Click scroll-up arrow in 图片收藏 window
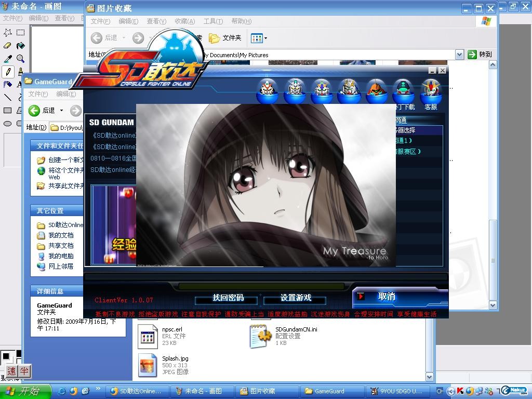 493,65
